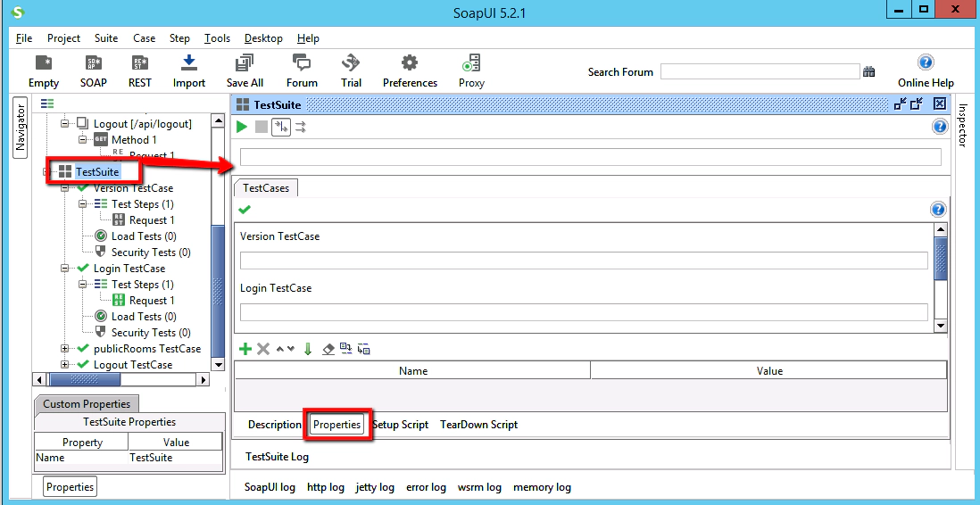Viewport: 980px width, 505px height.
Task: Open the Proxy toolbar icon
Action: tap(471, 71)
